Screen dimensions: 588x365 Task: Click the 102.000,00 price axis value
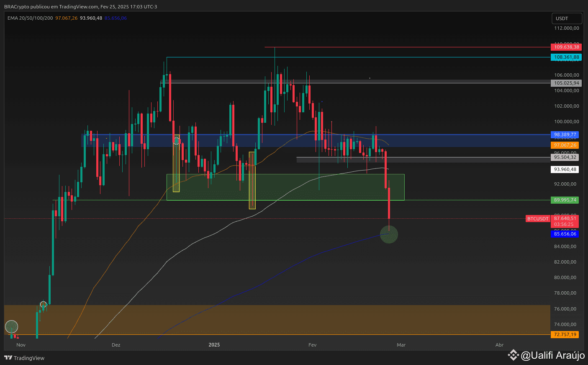point(567,106)
